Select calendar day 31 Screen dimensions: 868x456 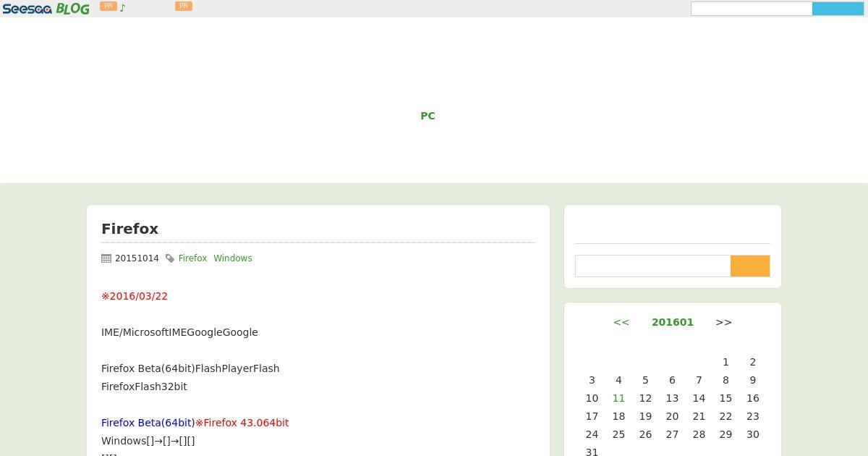(x=592, y=452)
